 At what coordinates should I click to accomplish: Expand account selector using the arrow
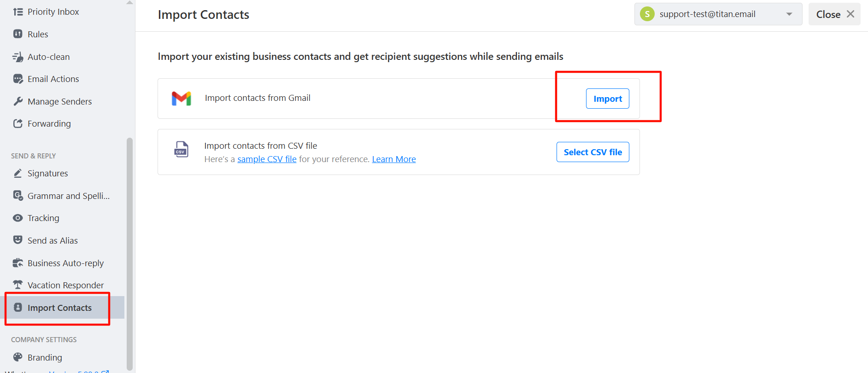point(789,14)
